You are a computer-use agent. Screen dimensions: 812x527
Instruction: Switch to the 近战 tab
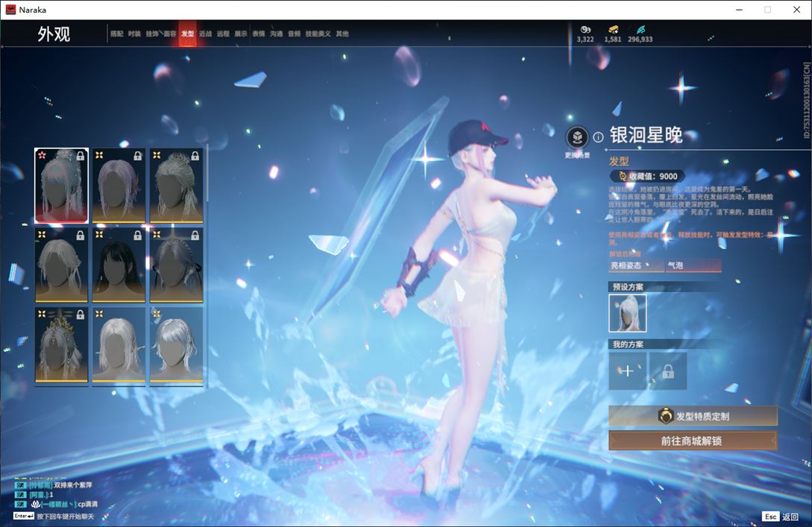point(206,34)
